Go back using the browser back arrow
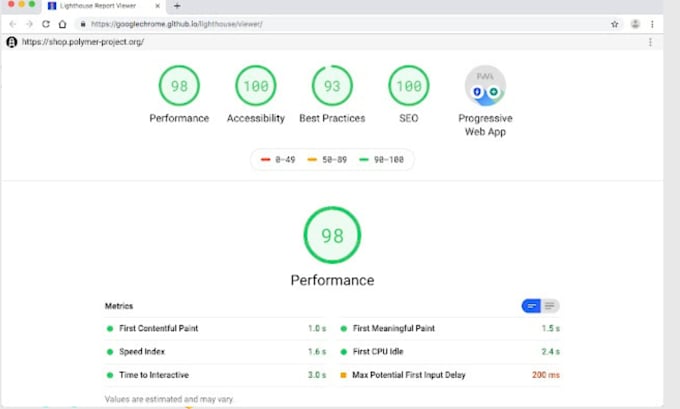This screenshot has height=409, width=680. (13, 24)
